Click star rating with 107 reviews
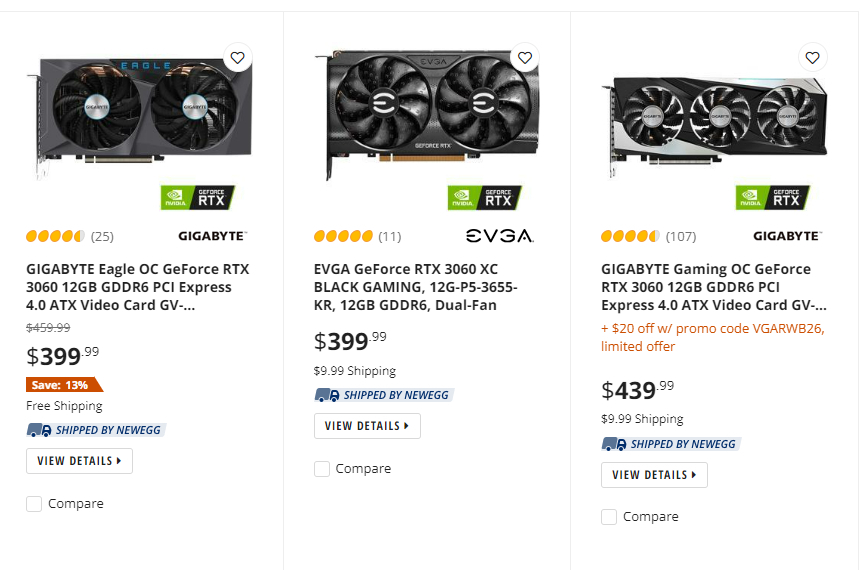The width and height of the screenshot is (866, 570). 630,237
